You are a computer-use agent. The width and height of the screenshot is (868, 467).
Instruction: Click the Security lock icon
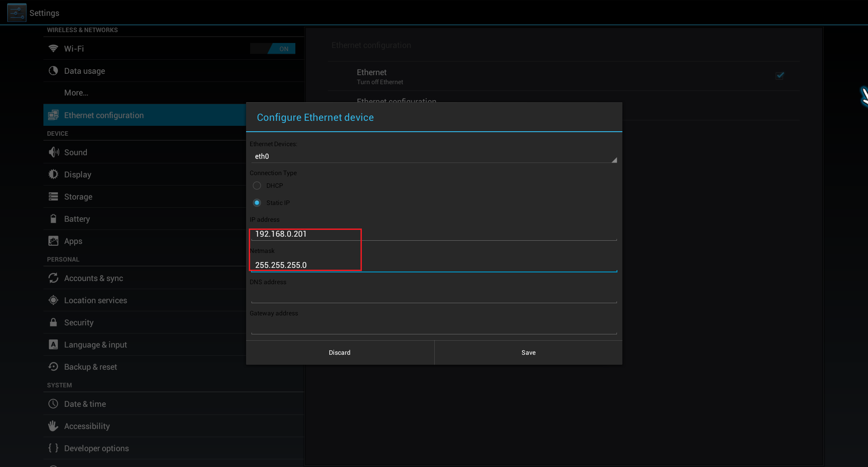click(53, 322)
